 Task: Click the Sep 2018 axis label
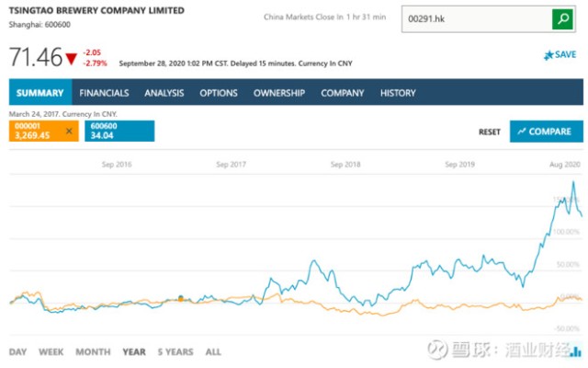(x=345, y=164)
